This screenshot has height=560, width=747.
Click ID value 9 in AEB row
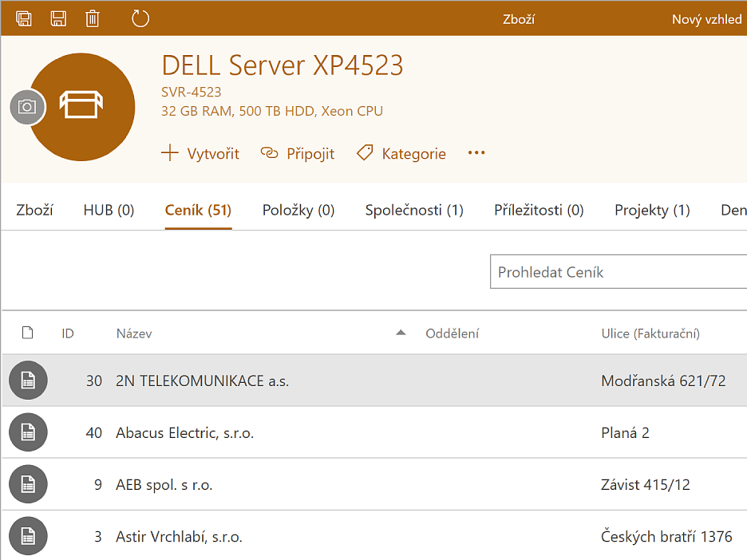pyautogui.click(x=98, y=485)
